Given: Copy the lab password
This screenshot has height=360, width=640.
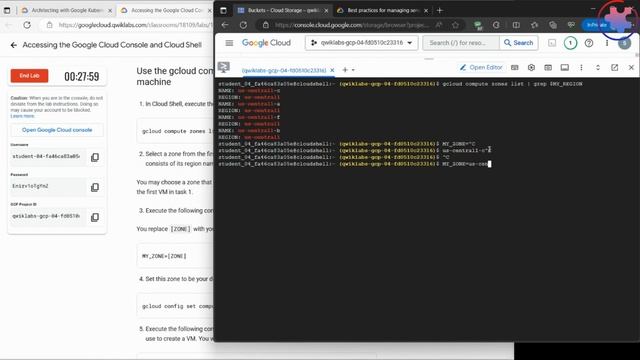Looking at the screenshot, I should coord(95,187).
